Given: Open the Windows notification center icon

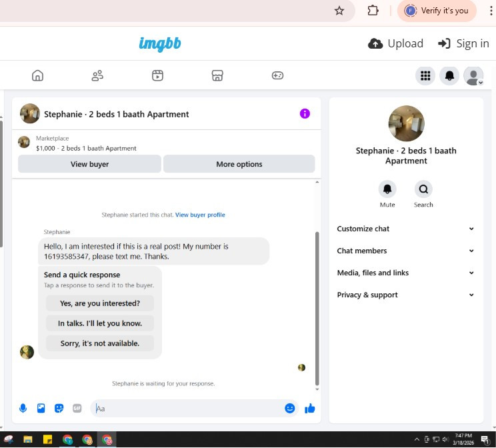Looking at the screenshot, I should tap(485, 439).
